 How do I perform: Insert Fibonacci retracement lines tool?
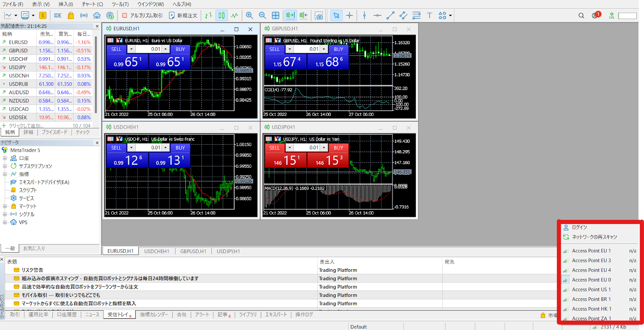click(x=417, y=15)
